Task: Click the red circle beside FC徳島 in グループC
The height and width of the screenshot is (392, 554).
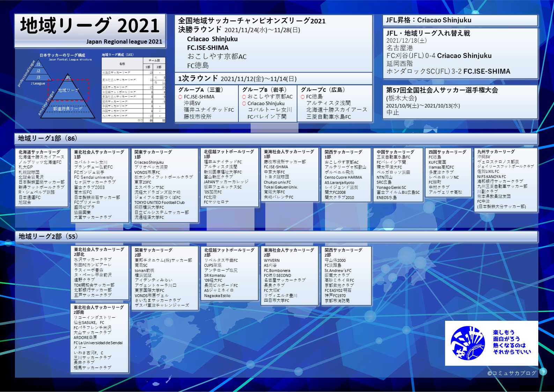Action: tap(303, 97)
